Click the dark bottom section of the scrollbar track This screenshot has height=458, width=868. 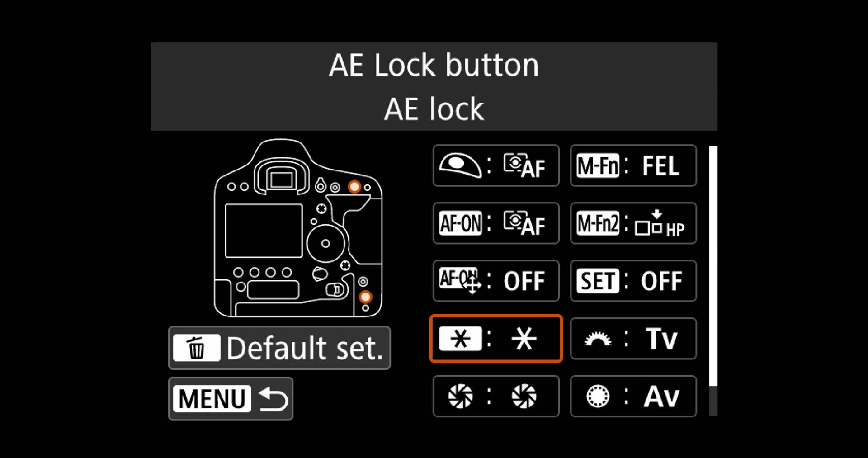(713, 401)
